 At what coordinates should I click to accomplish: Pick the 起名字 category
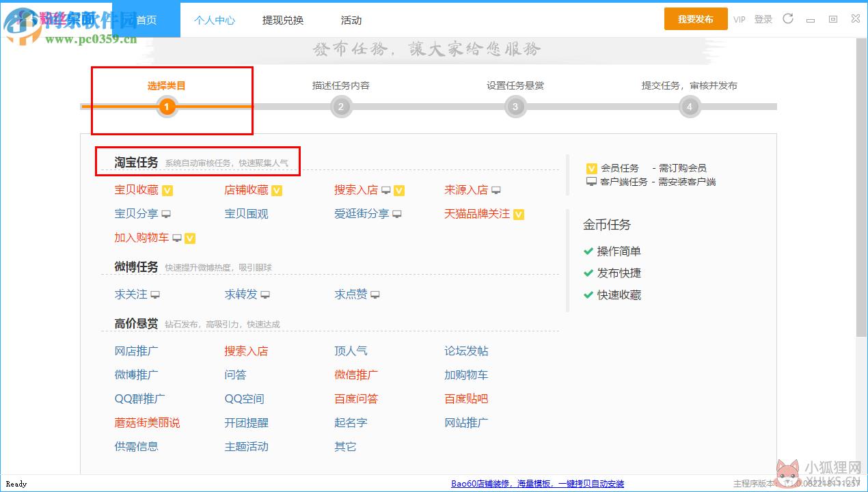351,423
